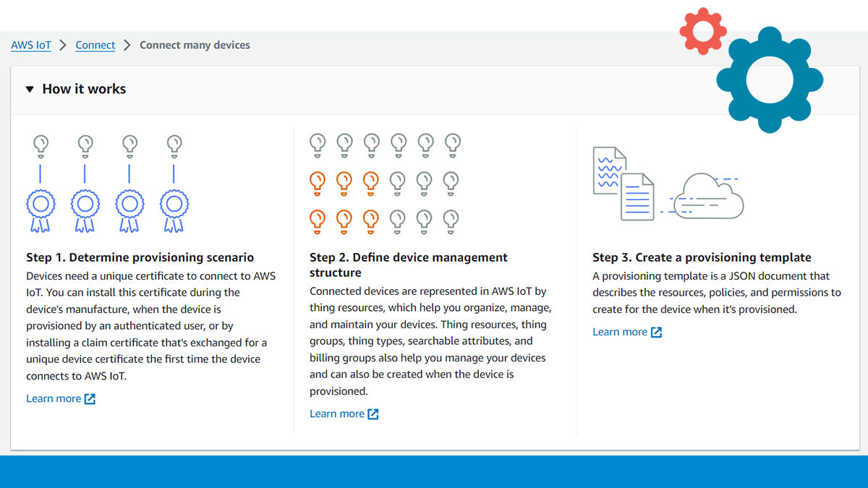Click the small red gear icon
Screen dimensions: 868x488
[x=702, y=31]
